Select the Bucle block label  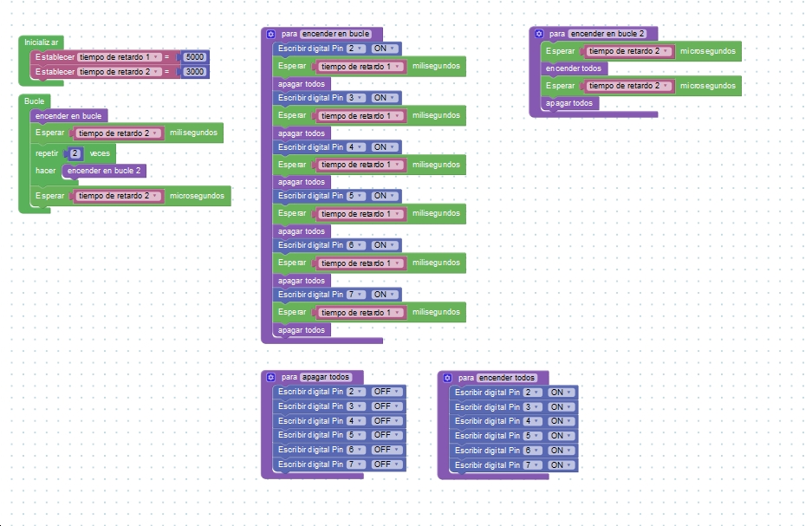(35, 101)
